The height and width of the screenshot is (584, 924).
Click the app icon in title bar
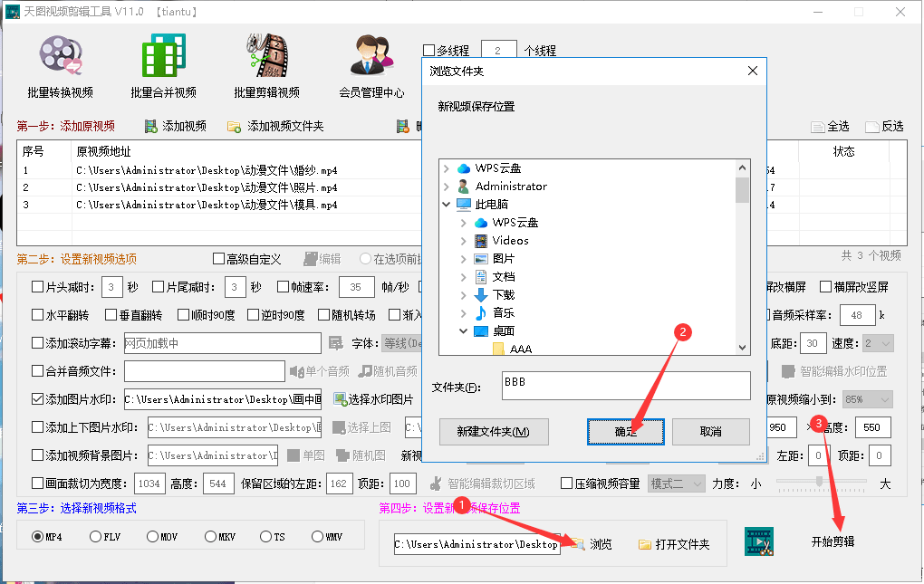point(13,12)
